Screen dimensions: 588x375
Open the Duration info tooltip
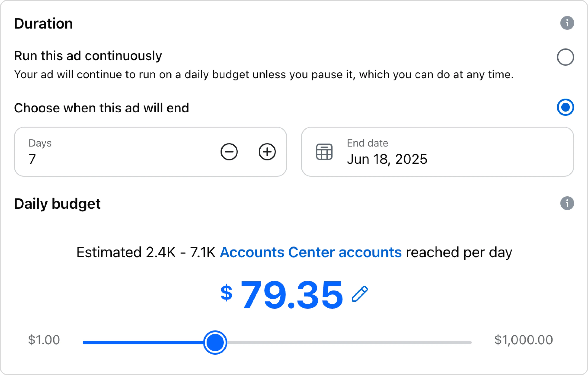click(567, 23)
